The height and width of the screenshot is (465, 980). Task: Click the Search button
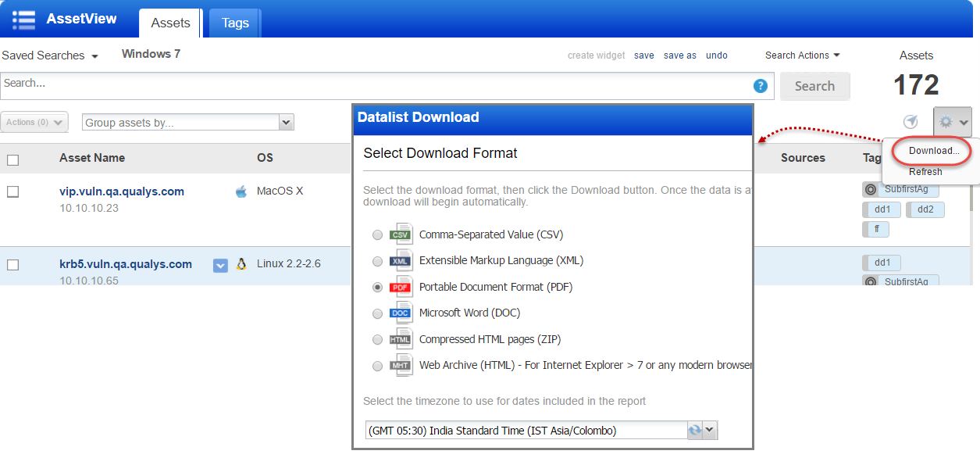pyautogui.click(x=815, y=86)
